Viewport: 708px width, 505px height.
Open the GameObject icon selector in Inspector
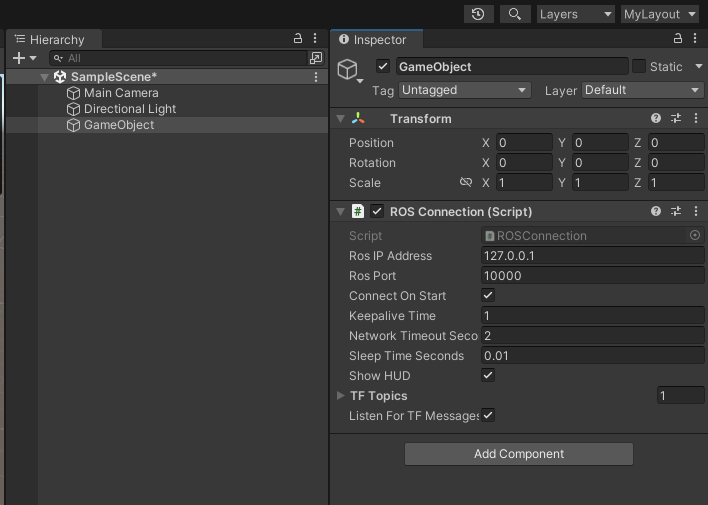pyautogui.click(x=349, y=71)
